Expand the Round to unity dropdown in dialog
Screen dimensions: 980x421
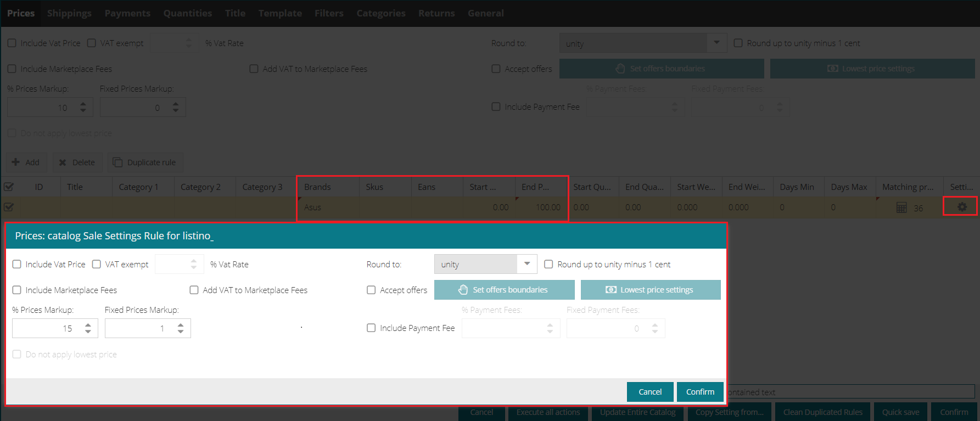point(527,264)
